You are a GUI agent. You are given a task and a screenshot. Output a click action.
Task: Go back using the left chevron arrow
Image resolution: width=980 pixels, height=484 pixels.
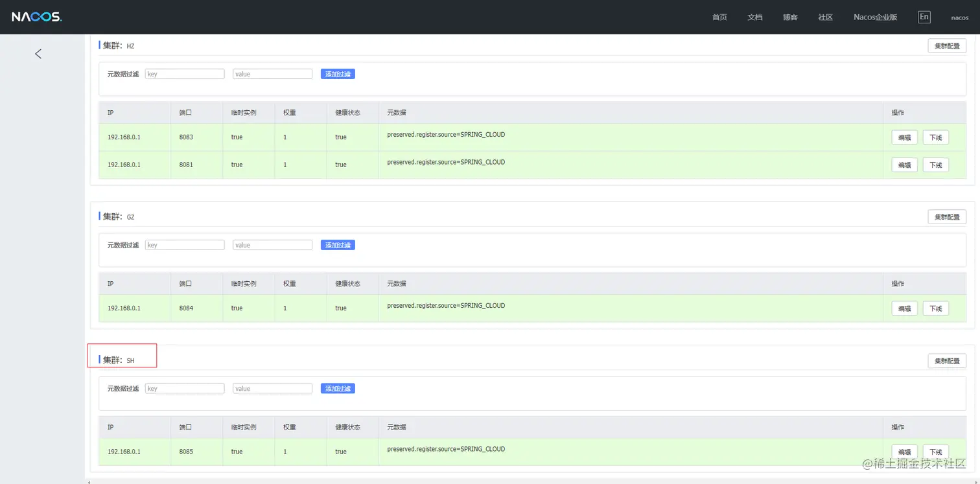pos(38,54)
